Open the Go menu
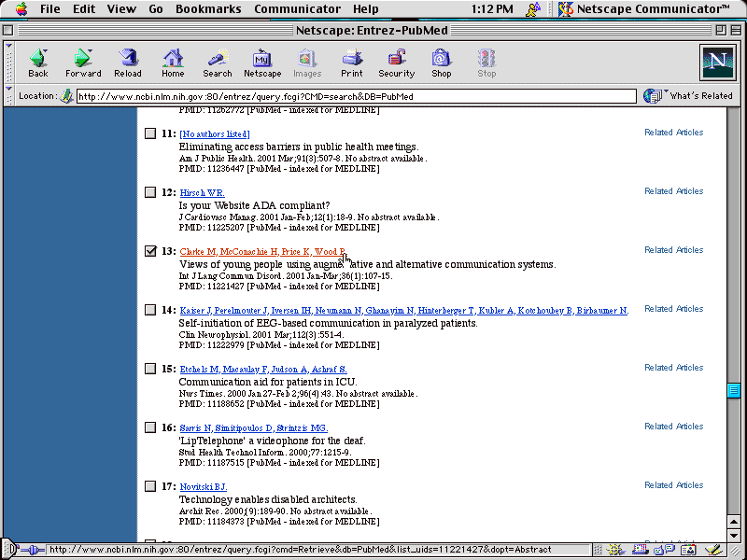Screen dimensions: 747x560 [x=156, y=8]
